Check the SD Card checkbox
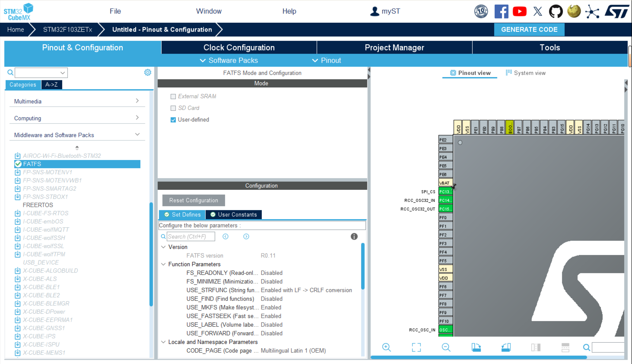 (x=173, y=108)
